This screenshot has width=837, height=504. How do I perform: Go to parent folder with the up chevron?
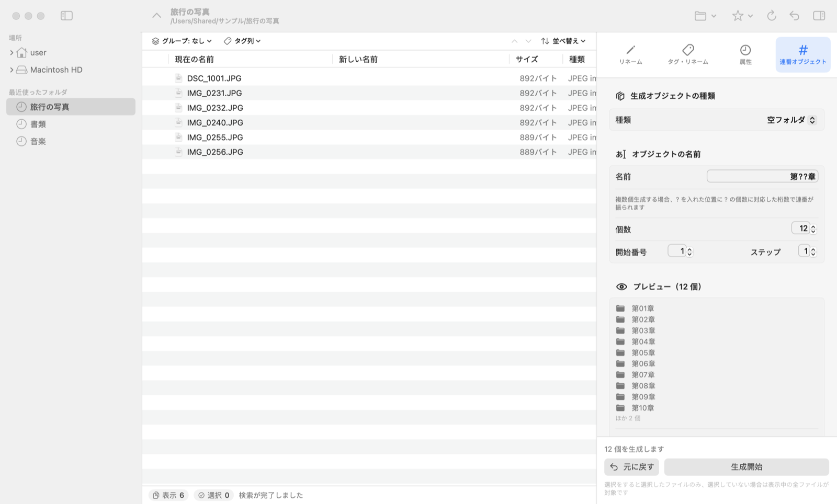(x=156, y=16)
